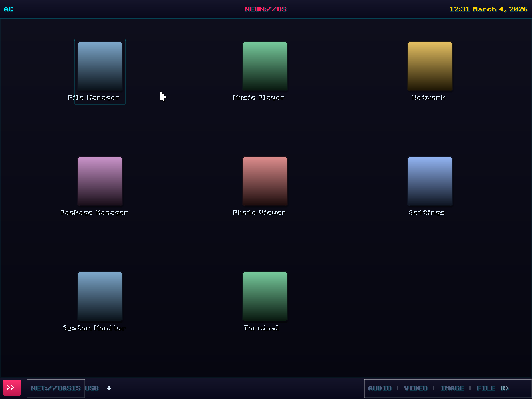Expand the NET://OASIS network selector
The image size is (532, 399).
[55, 388]
